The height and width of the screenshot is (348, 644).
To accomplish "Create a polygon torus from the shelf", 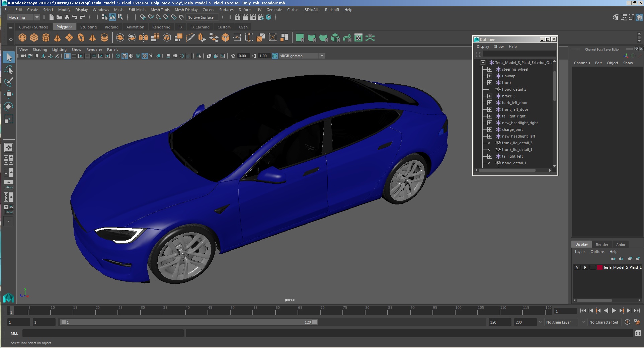I will [81, 38].
